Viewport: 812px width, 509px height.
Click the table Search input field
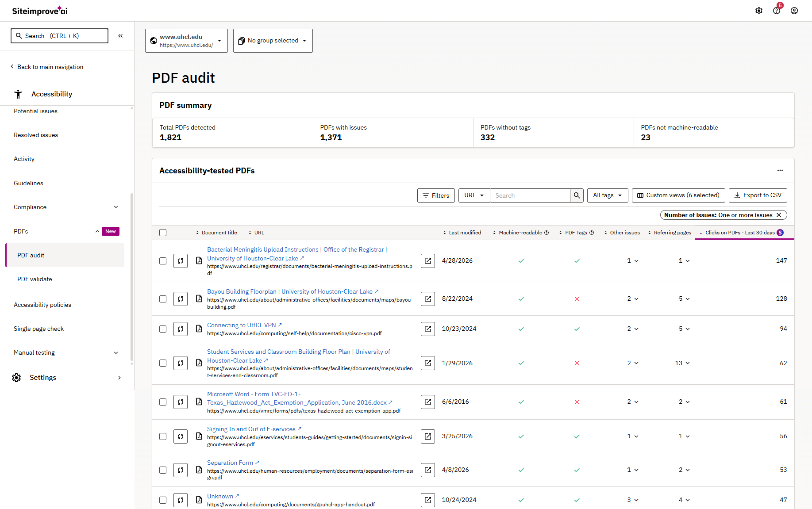[x=530, y=195]
